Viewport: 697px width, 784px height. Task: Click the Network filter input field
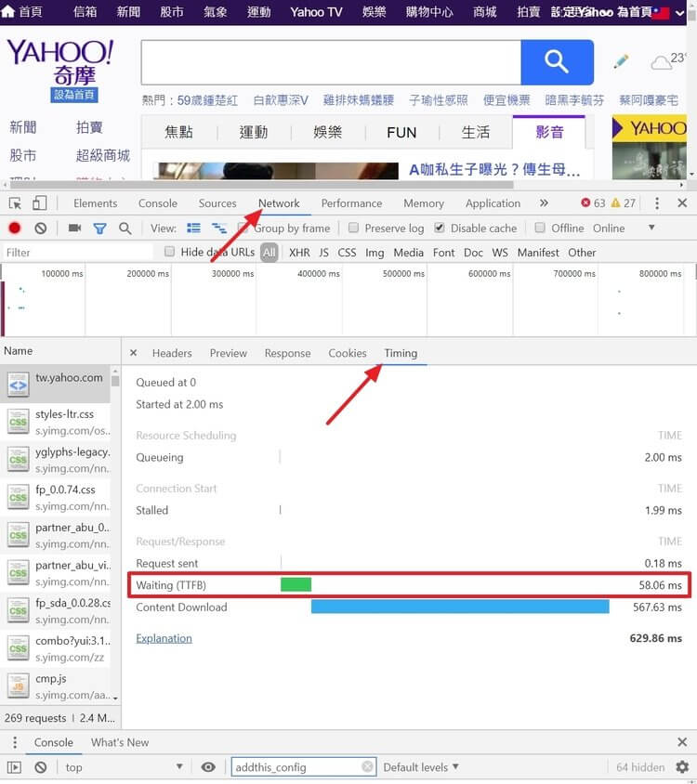[77, 253]
